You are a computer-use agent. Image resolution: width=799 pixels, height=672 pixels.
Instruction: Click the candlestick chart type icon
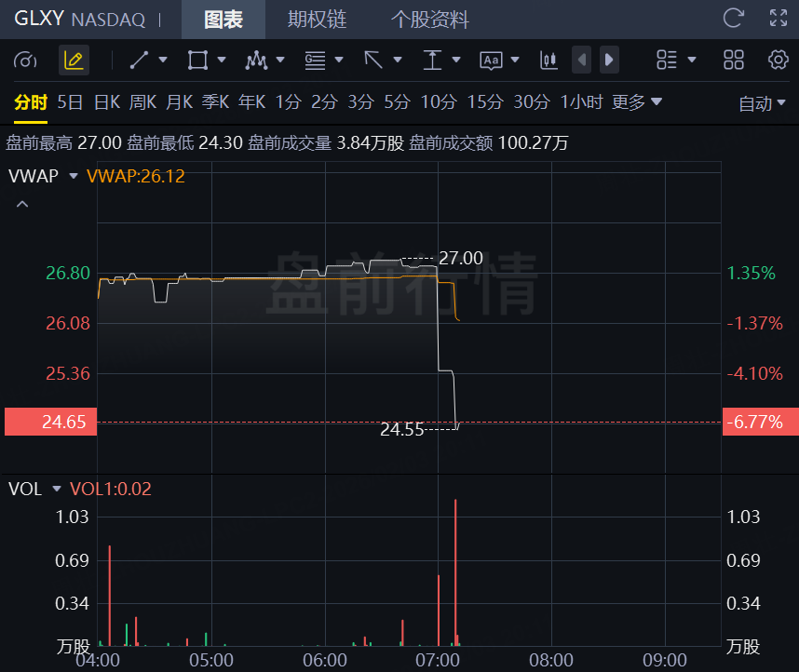coord(548,60)
